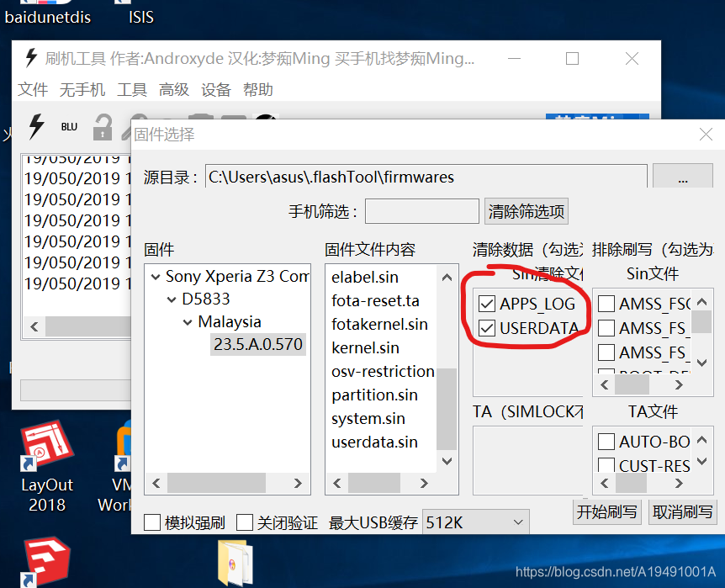Select osv-restriction in firmware contents
The height and width of the screenshot is (588, 725).
pyautogui.click(x=383, y=372)
